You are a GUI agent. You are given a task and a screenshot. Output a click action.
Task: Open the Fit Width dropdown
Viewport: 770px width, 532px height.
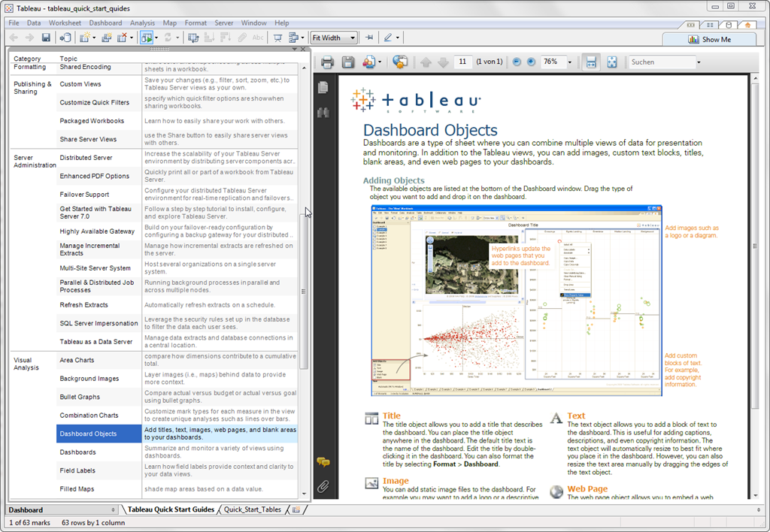click(334, 38)
